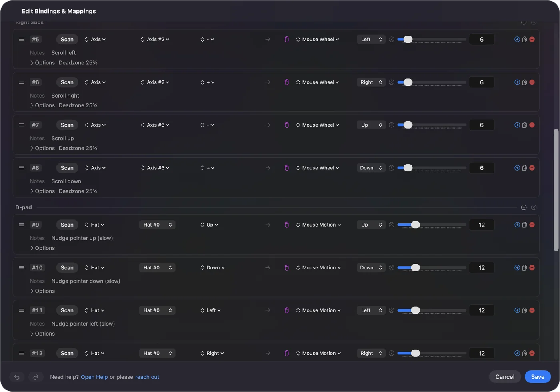Open the Hat #0 selector in row #9
The height and width of the screenshot is (392, 560).
pos(157,225)
